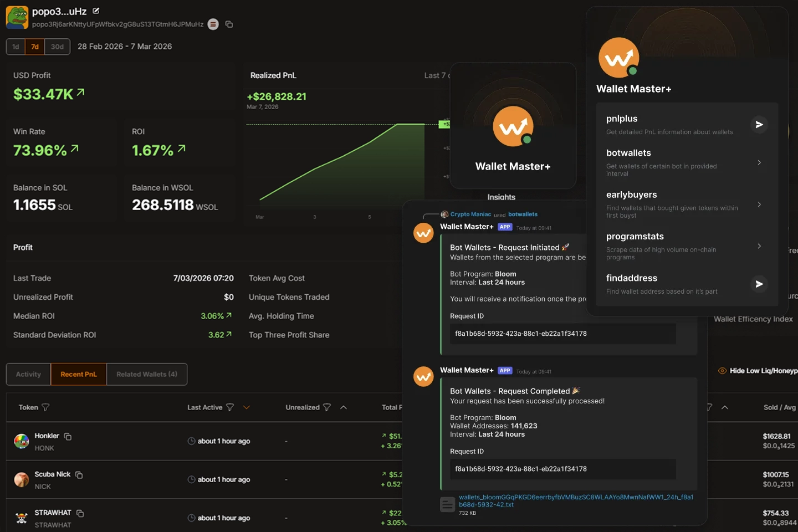Click the Realized PnL +$26,828.21 value
This screenshot has height=532, width=798.
277,96
